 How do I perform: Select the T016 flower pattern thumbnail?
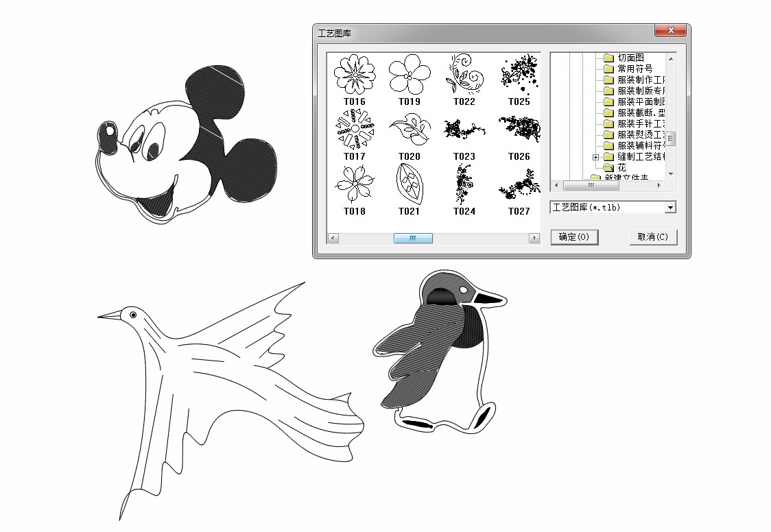pos(354,75)
